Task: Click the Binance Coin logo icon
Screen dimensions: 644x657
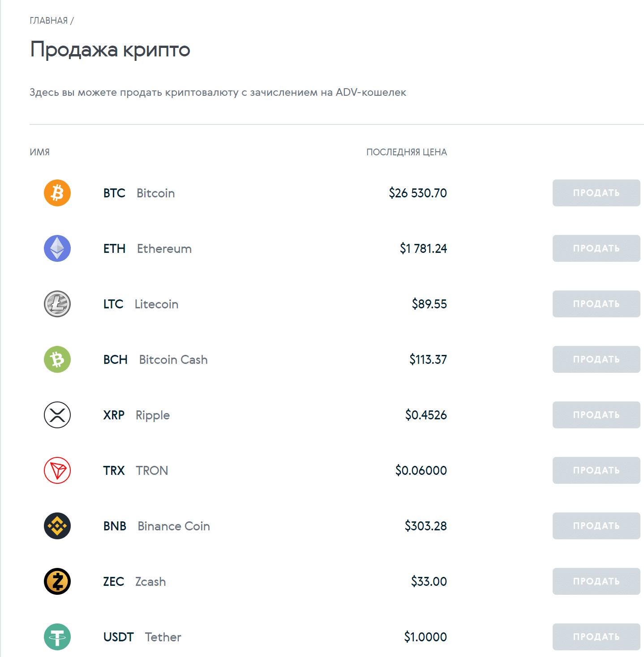Action: point(57,526)
